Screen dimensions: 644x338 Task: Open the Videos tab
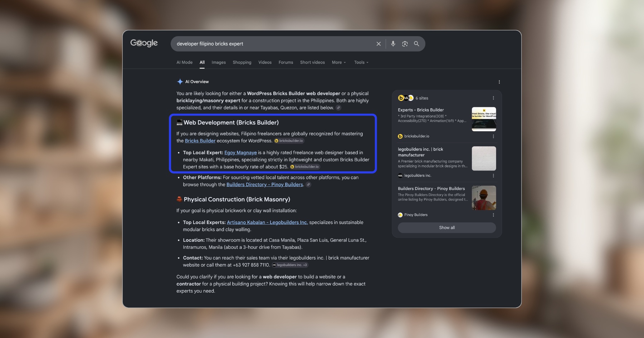[265, 62]
